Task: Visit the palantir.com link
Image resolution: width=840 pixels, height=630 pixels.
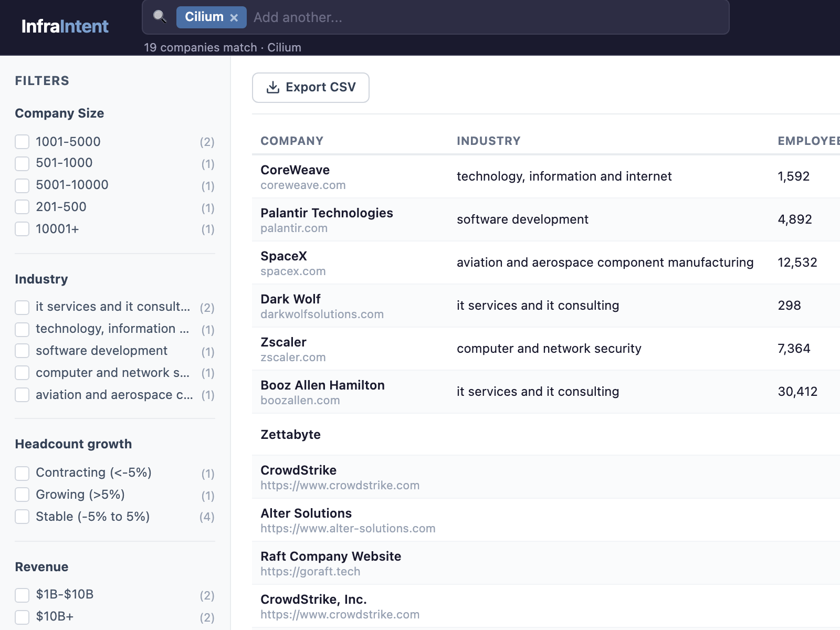Action: (x=294, y=228)
